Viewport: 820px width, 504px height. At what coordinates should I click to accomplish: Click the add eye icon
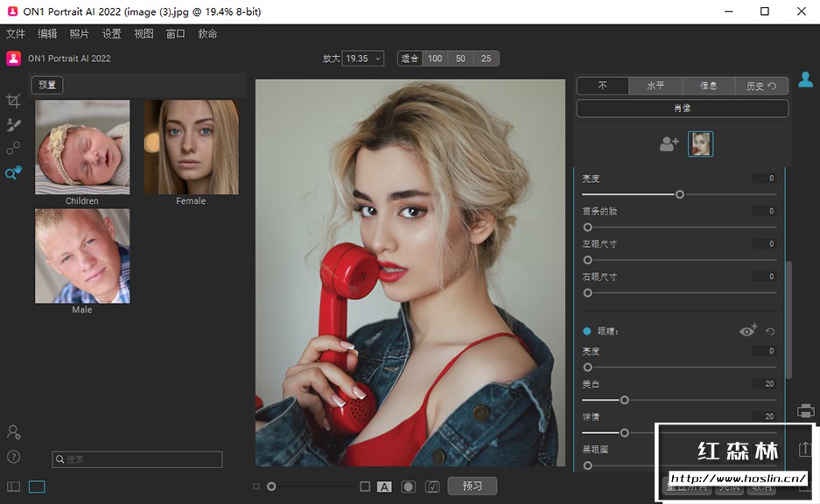coord(747,331)
